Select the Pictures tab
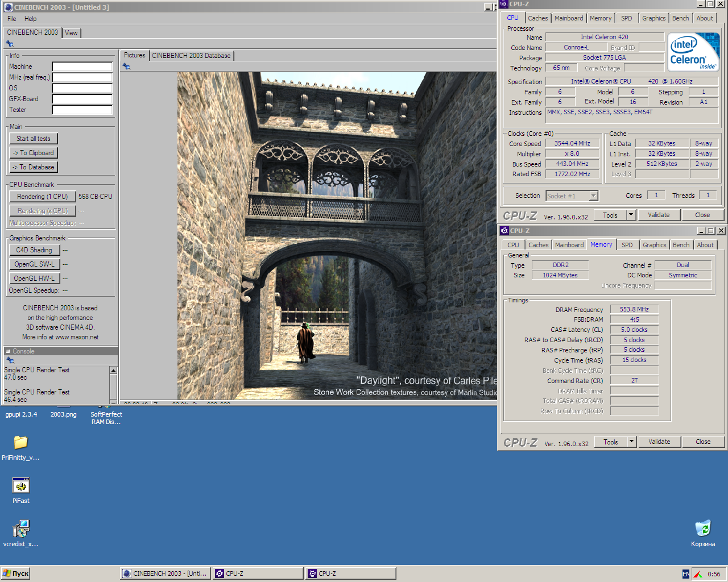Viewport: 728px width, 582px height. tap(135, 55)
